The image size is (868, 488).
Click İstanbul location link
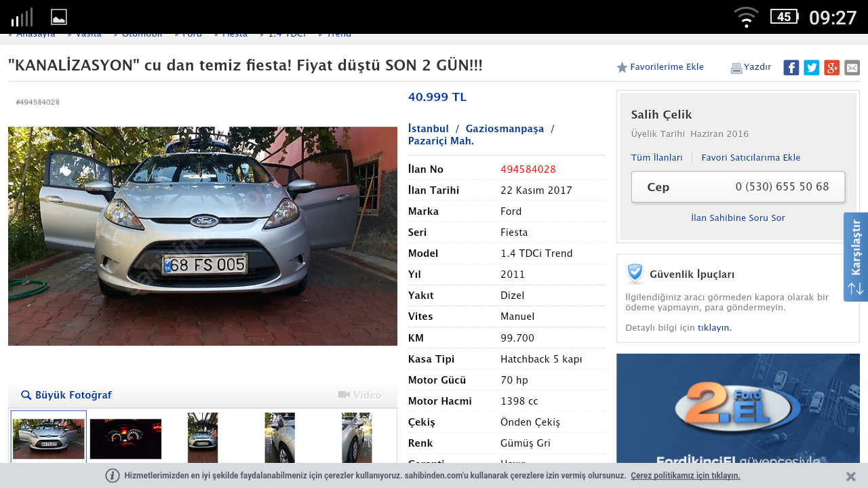(429, 129)
